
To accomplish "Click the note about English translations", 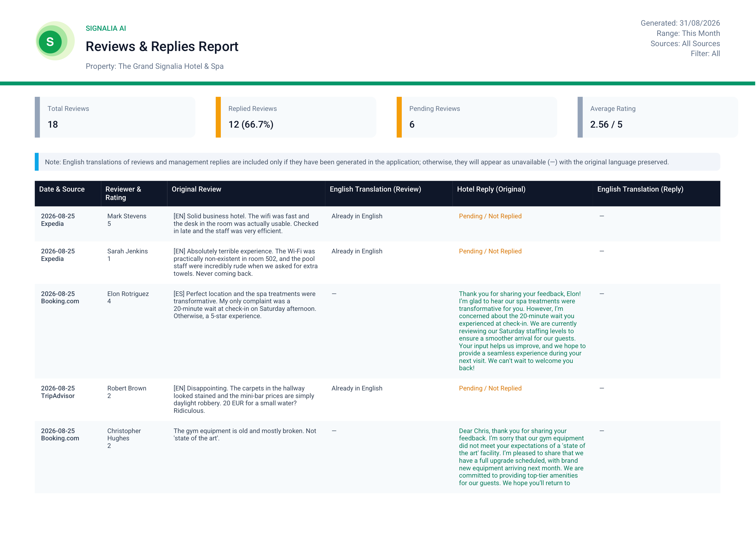I will pyautogui.click(x=377, y=162).
